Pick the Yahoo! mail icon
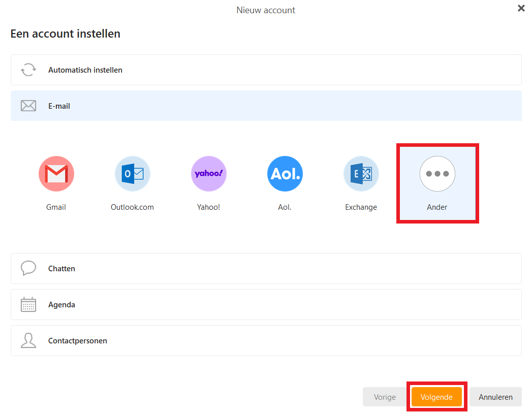The height and width of the screenshot is (414, 532). (208, 174)
